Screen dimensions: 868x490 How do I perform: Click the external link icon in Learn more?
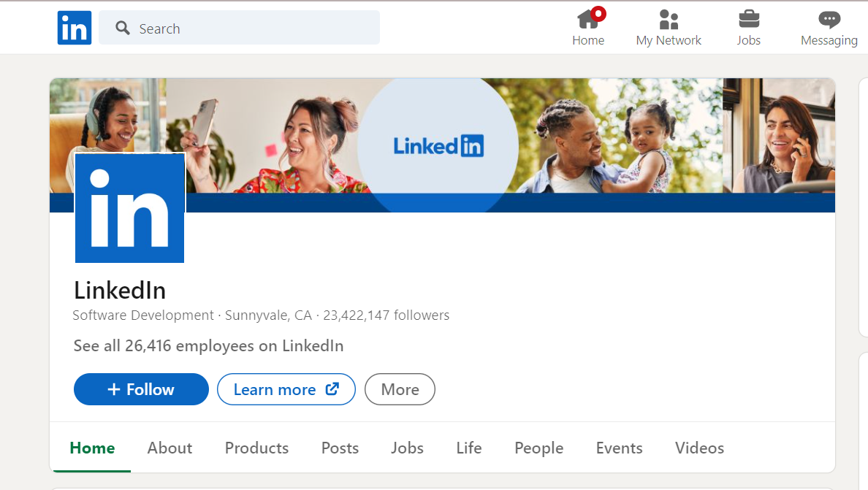(332, 388)
